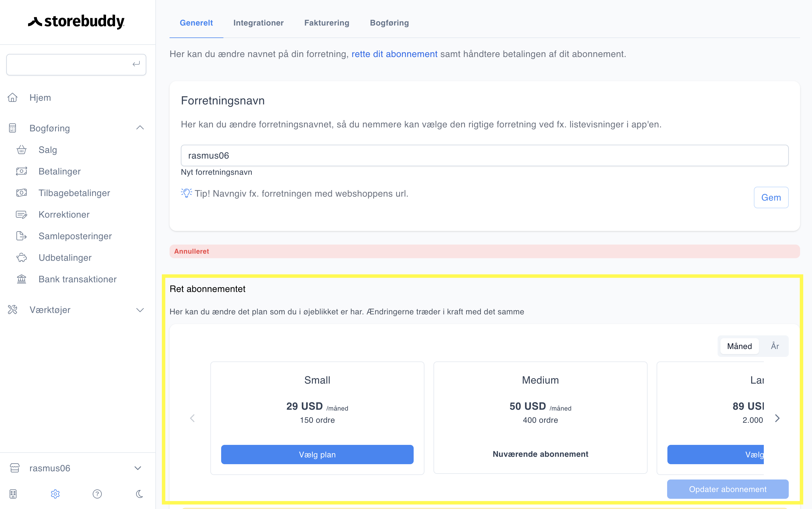Open Tilbagebetalinger in sidebar
Viewport: 812px width, 509px height.
click(x=74, y=193)
